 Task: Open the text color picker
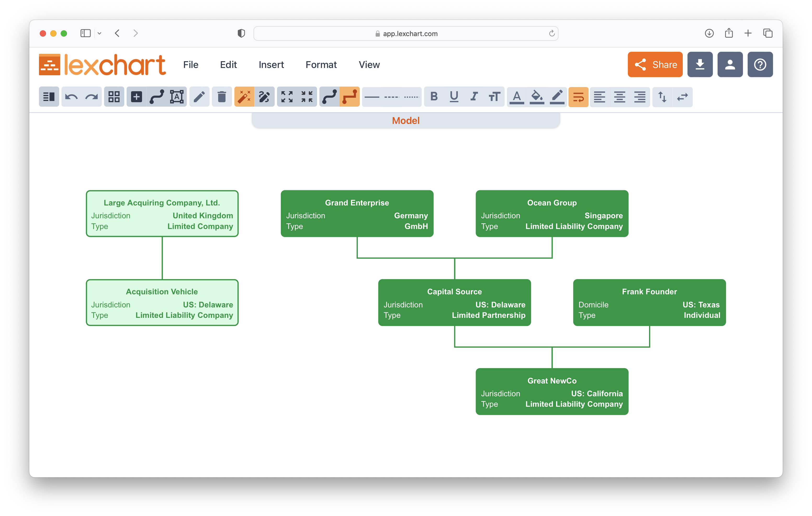tap(517, 97)
